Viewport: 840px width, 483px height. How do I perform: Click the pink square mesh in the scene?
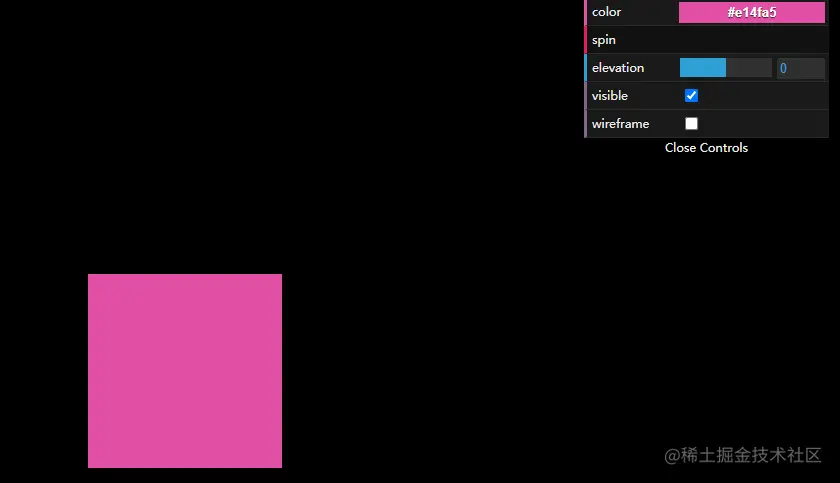coord(185,371)
